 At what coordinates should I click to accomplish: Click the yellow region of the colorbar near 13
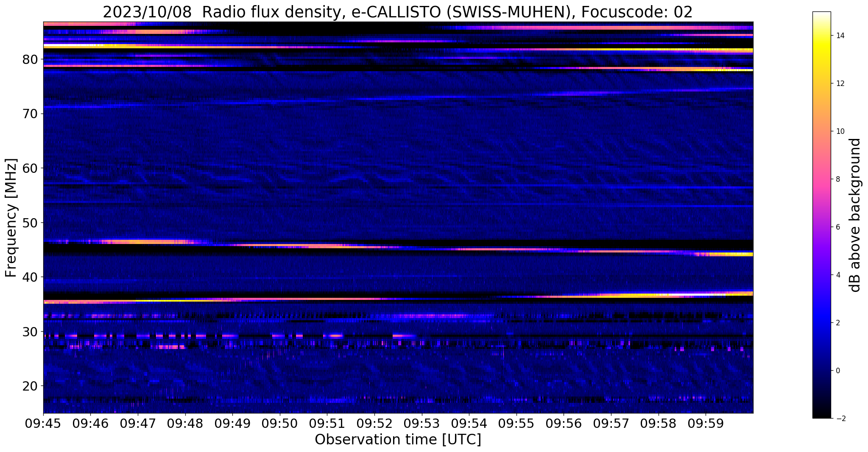821,59
